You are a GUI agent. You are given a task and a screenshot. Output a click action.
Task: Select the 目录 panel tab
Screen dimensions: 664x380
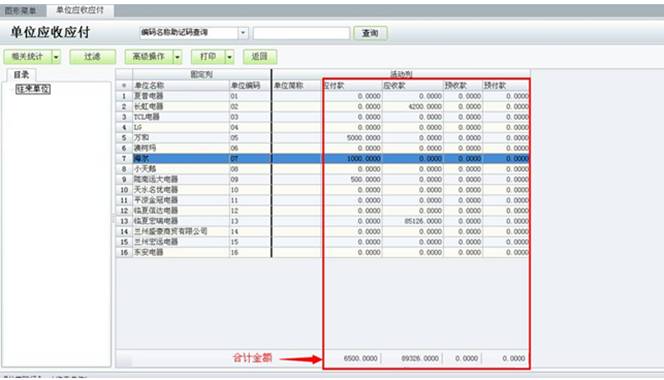pyautogui.click(x=21, y=75)
